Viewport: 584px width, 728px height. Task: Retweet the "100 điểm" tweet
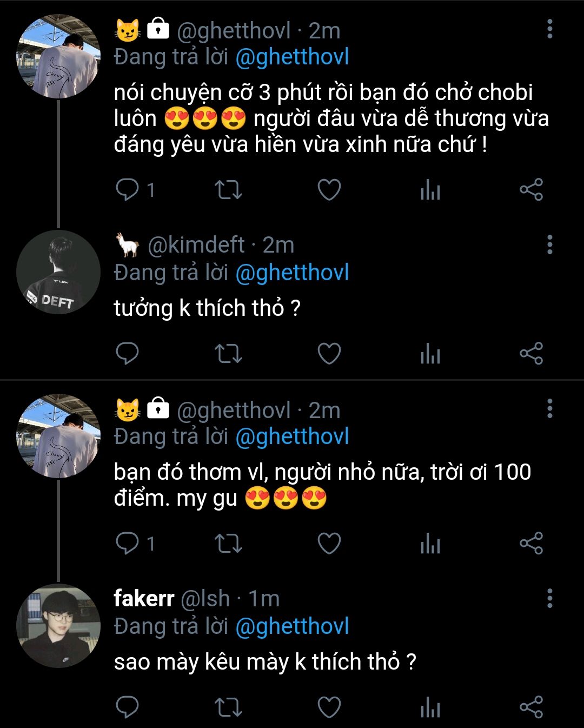click(x=228, y=544)
